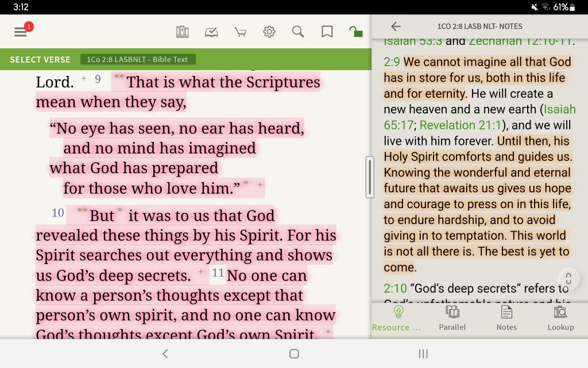Open the Library bookshelf icon
This screenshot has width=588, height=368.
183,32
